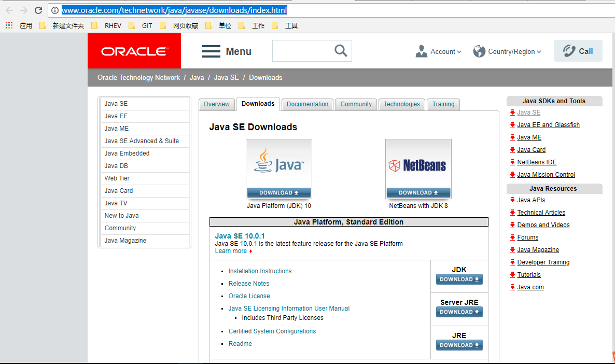Open Oracle License link
615x364 pixels.
(x=249, y=296)
